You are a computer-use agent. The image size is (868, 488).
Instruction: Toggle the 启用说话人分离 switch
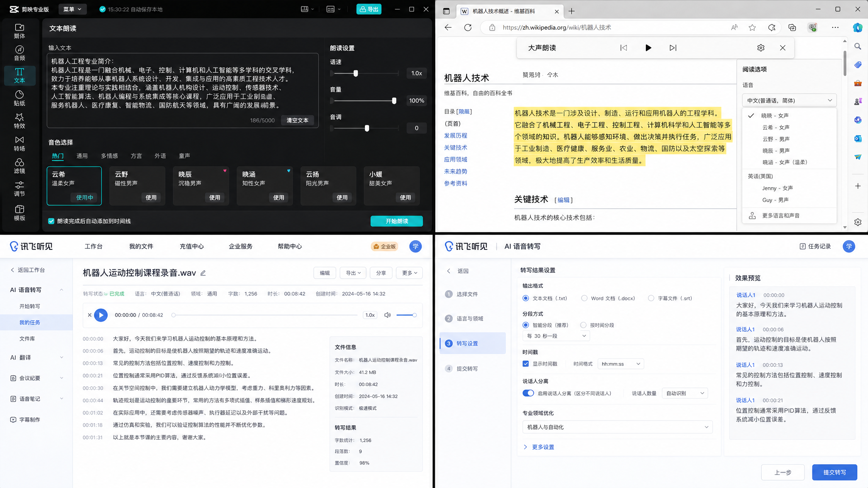click(528, 393)
